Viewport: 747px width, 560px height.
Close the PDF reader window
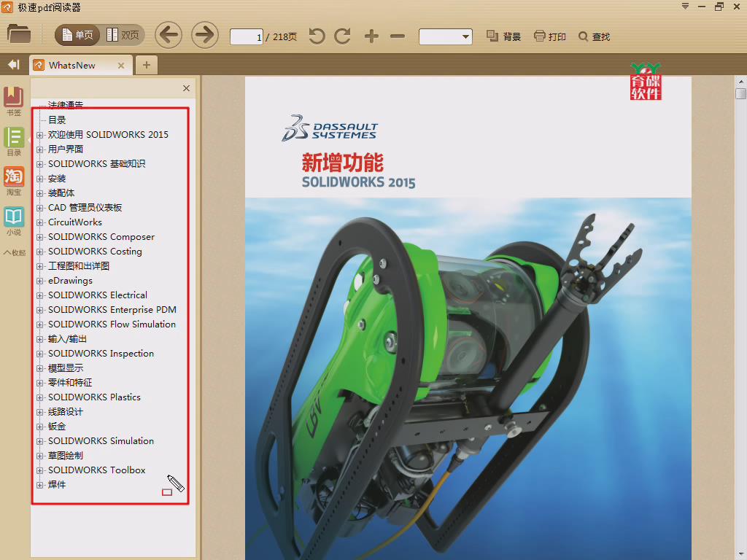[737, 7]
